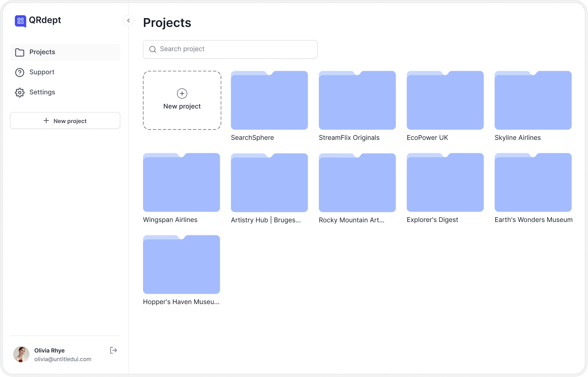Open the StreamFlix Originals project
Image resolution: width=588 pixels, height=377 pixels.
point(357,100)
